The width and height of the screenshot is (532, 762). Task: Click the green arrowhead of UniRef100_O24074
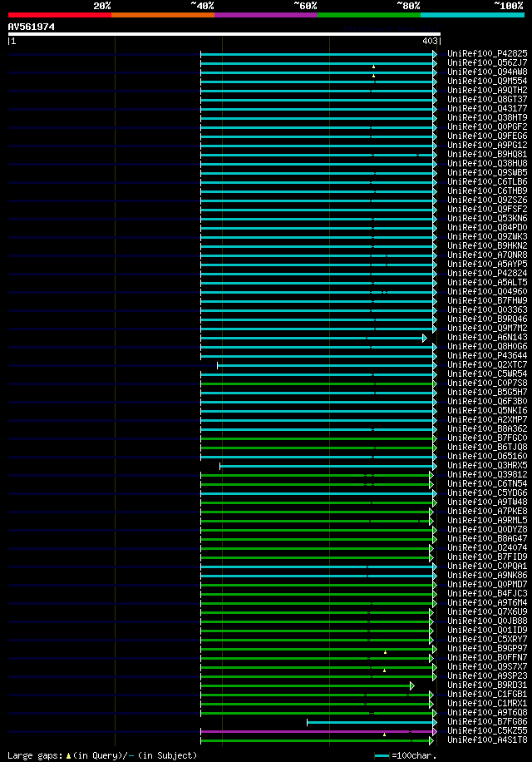point(431,548)
